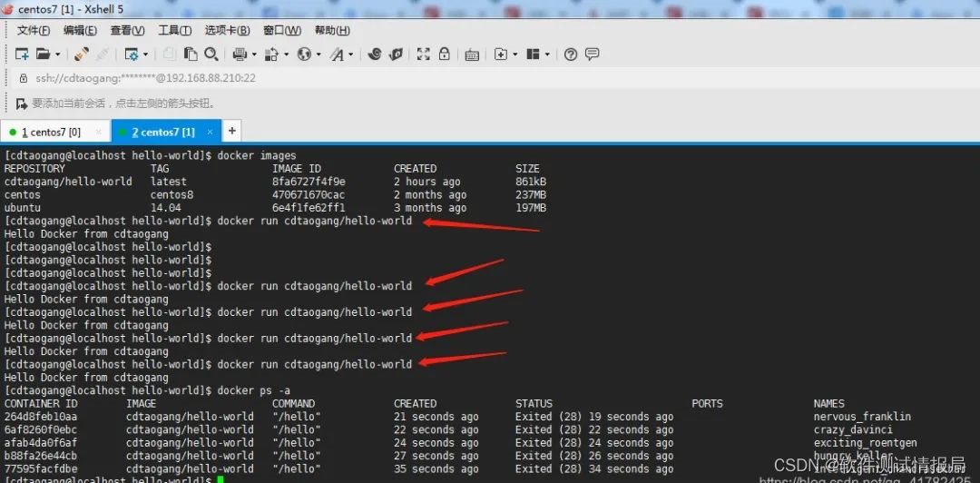Image resolution: width=980 pixels, height=483 pixels.
Task: Open the 编辑(E) menu
Action: pyautogui.click(x=80, y=31)
